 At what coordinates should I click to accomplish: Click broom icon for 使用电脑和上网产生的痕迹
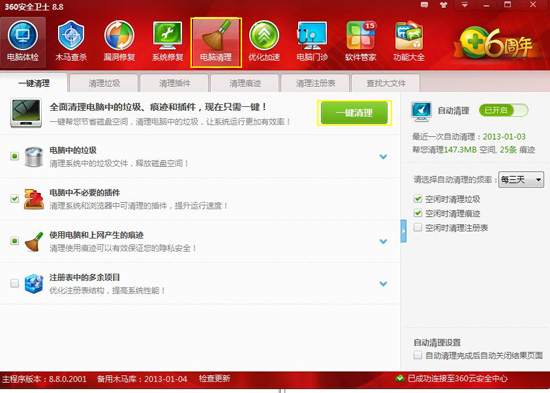point(34,241)
